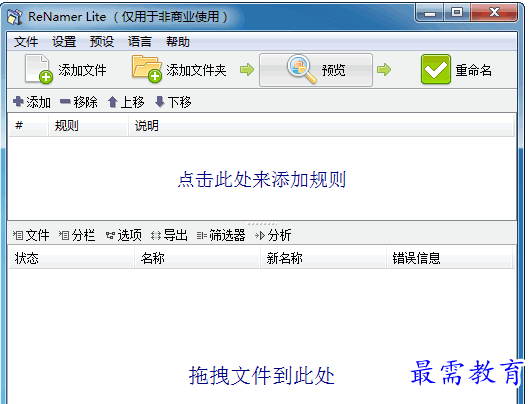Click 点击此处来添加规则 link
Viewport: 532px width, 404px height.
point(262,179)
